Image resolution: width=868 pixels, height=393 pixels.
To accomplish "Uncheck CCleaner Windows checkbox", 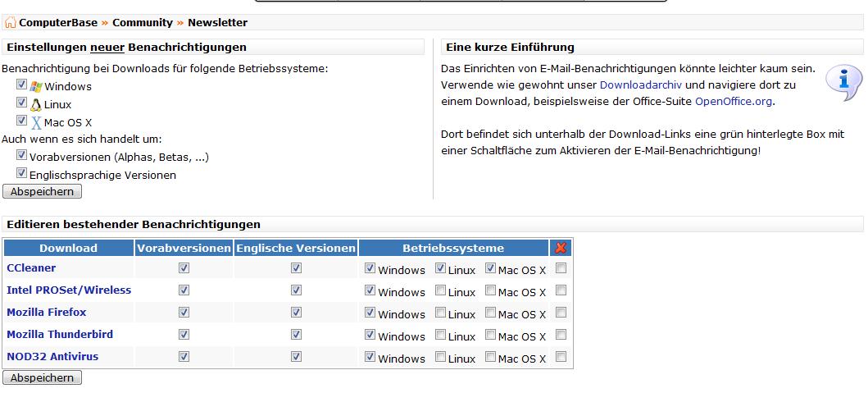I will (x=370, y=267).
